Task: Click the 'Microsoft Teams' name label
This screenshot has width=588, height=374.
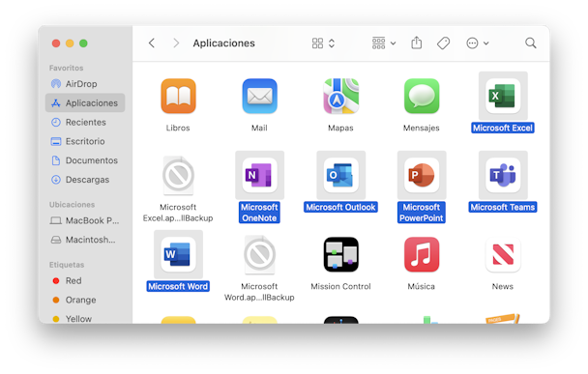Action: tap(503, 207)
